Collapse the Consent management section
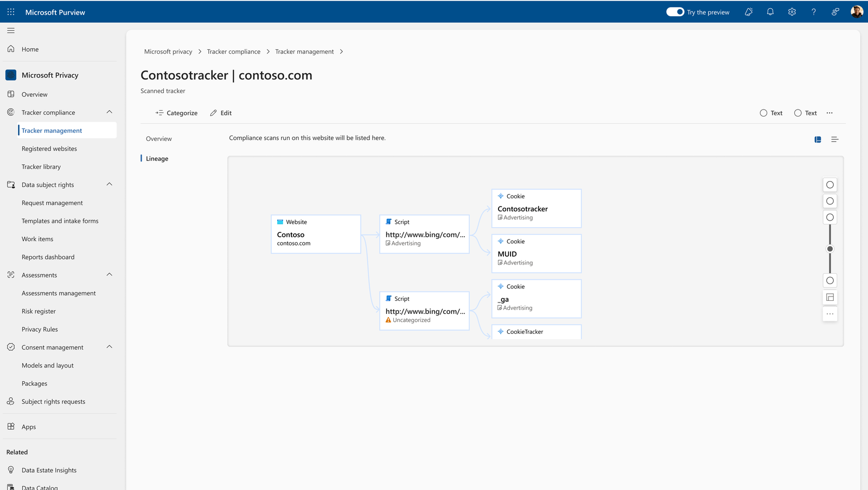 click(110, 347)
